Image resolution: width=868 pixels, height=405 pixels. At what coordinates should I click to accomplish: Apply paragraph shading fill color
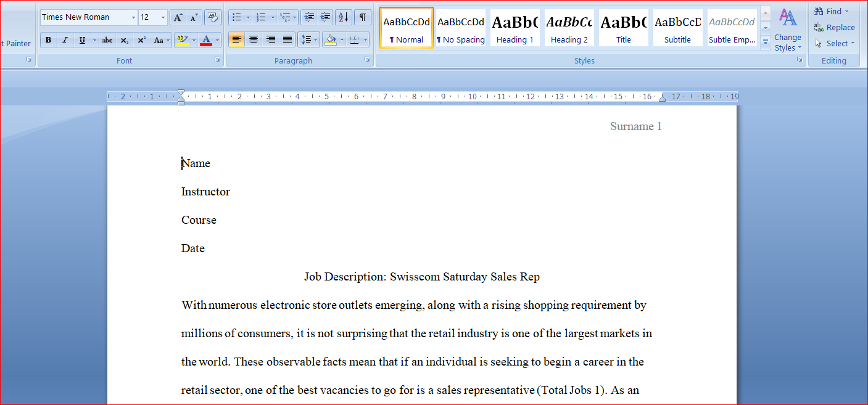point(331,40)
